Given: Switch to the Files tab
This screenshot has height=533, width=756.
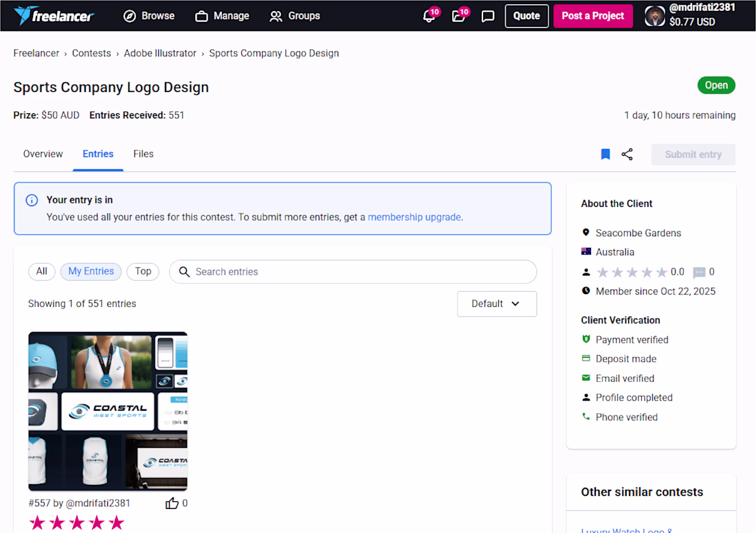Looking at the screenshot, I should (143, 154).
